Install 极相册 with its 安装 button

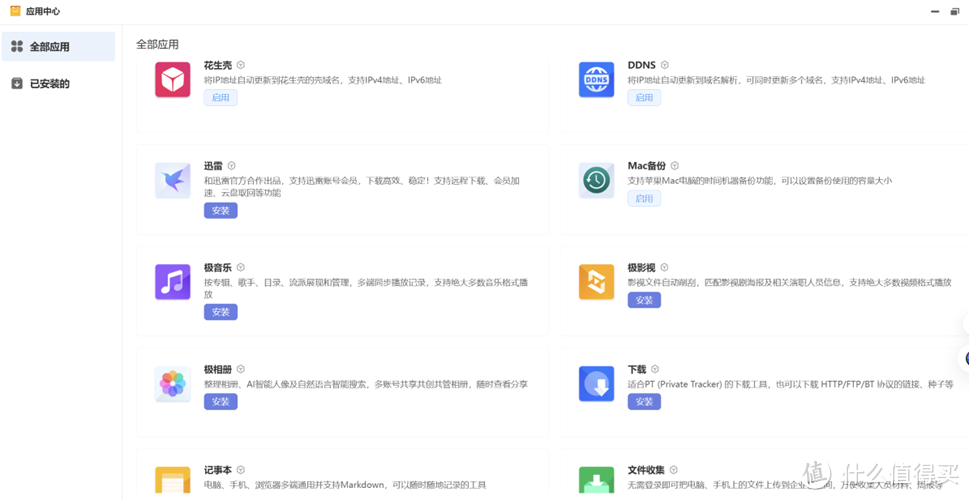pyautogui.click(x=221, y=402)
